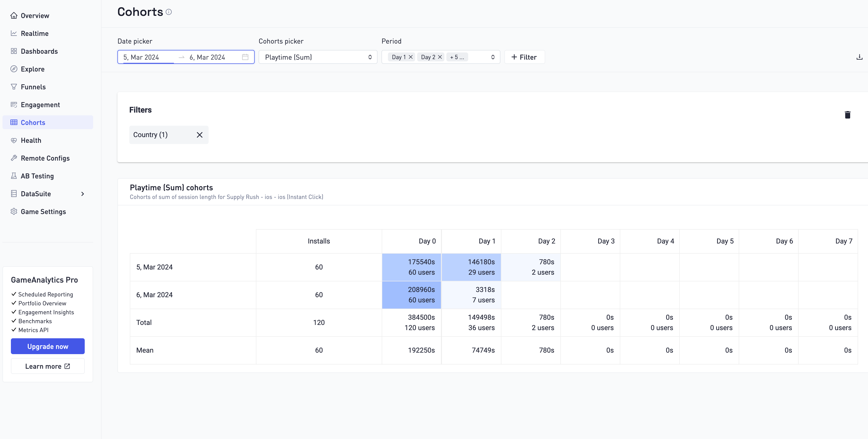Open Engagement section

pos(40,105)
